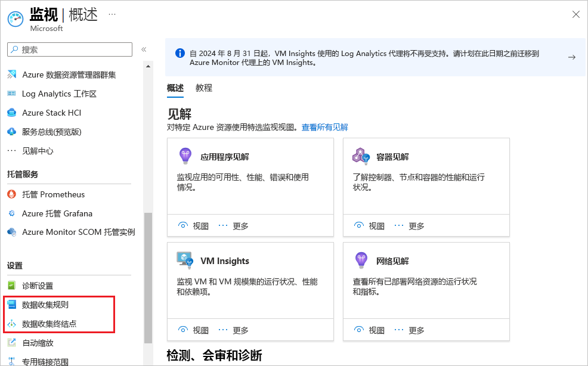Image resolution: width=588 pixels, height=366 pixels.
Task: Open the banner arrow for VM Insights migration
Action: (571, 57)
